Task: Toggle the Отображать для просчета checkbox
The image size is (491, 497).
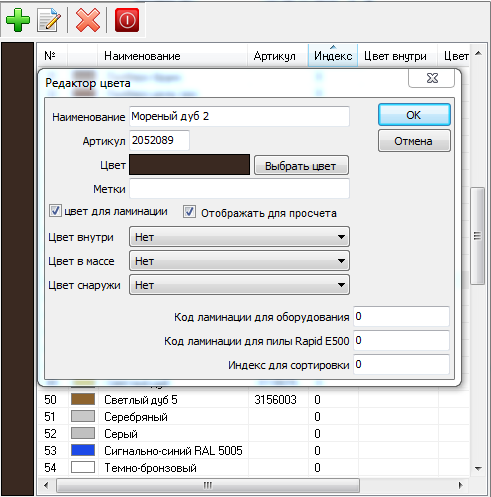Action: click(x=189, y=212)
